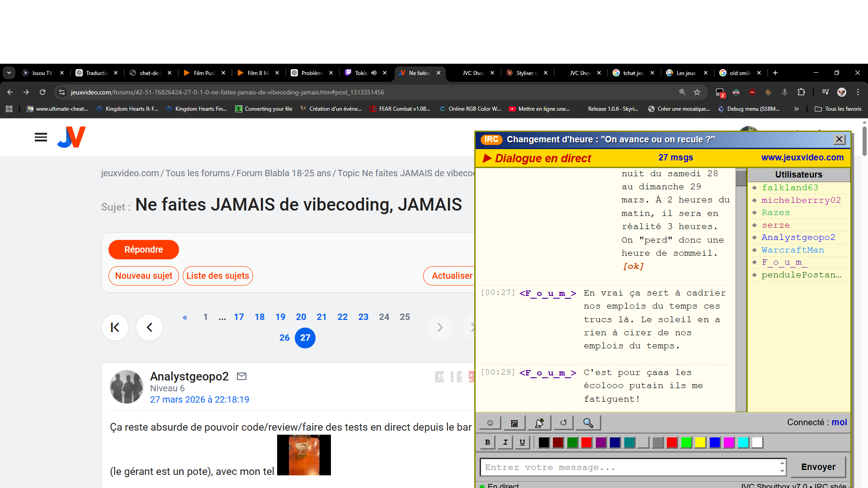
Task: Expand hidden bookmarks overflow chevron
Action: pyautogui.click(x=796, y=109)
